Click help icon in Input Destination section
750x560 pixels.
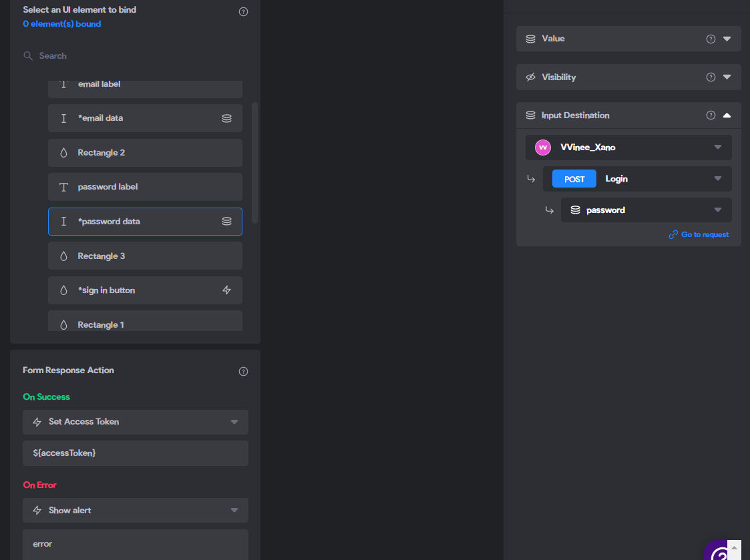[711, 115]
